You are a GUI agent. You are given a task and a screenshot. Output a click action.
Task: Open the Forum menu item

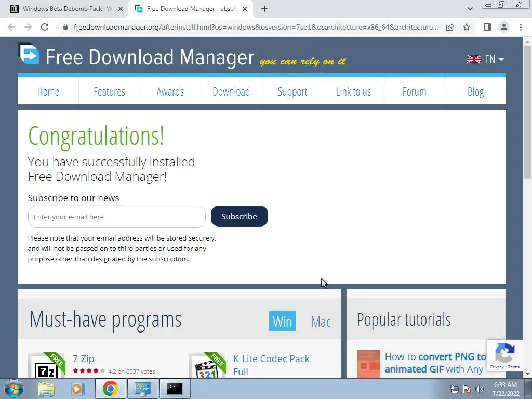click(x=414, y=91)
